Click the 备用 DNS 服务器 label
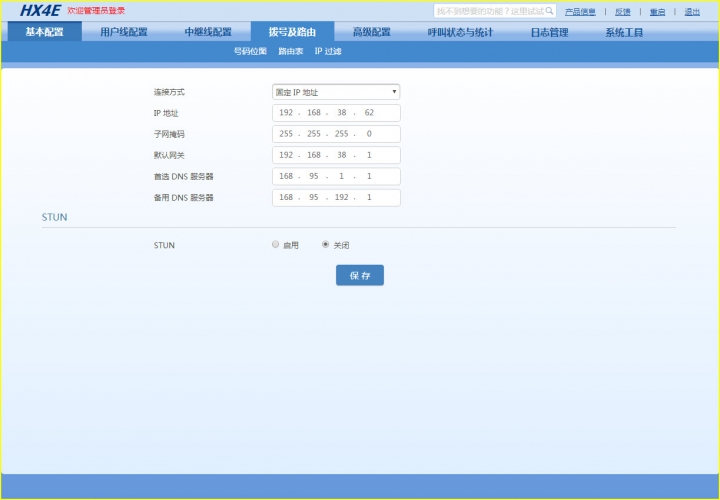The width and height of the screenshot is (720, 500). click(184, 198)
